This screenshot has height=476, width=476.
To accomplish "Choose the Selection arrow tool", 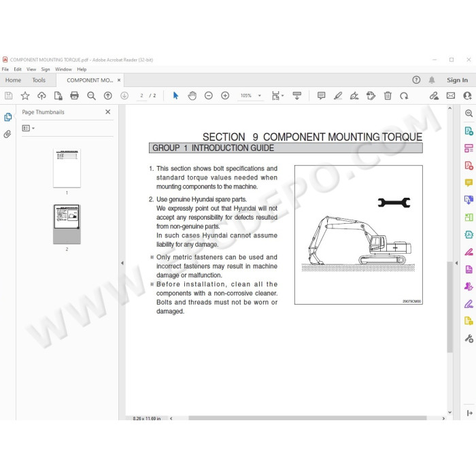I will [175, 96].
